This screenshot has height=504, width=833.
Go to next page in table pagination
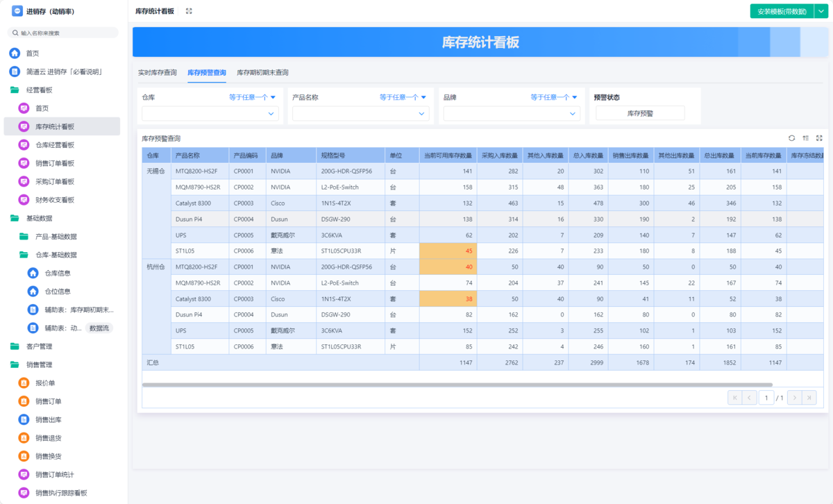[795, 398]
